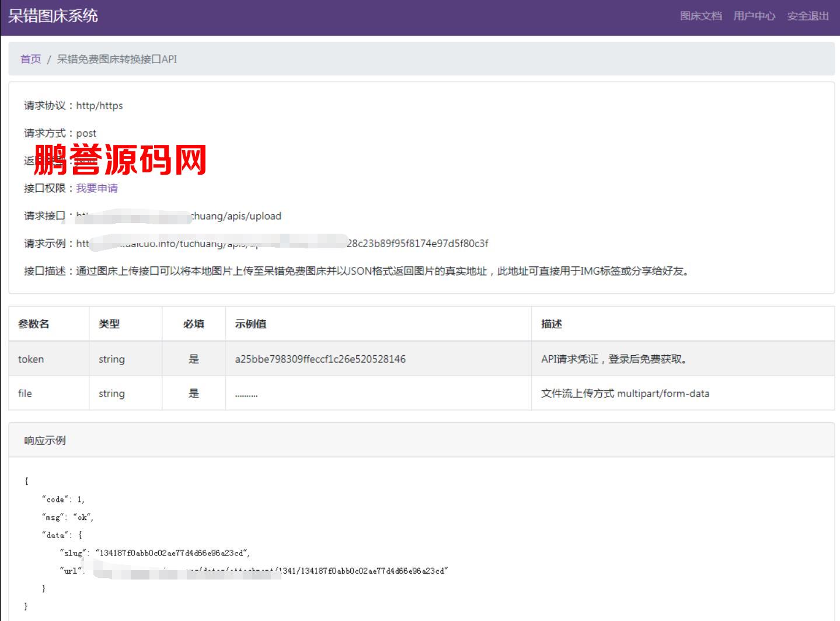
Task: Go to 首页 via the breadcrumb
Action: pyautogui.click(x=31, y=59)
